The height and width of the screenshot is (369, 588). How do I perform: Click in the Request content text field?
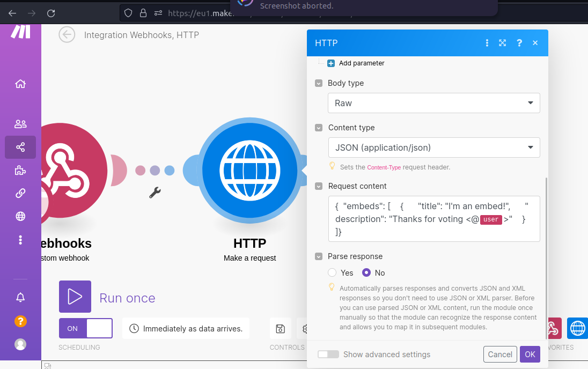coord(434,219)
